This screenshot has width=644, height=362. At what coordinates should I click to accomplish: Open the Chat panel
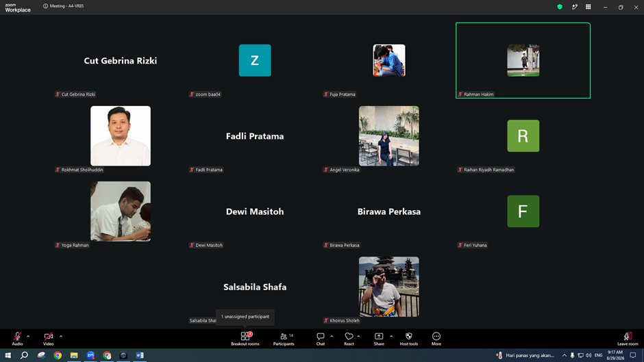[x=321, y=339]
